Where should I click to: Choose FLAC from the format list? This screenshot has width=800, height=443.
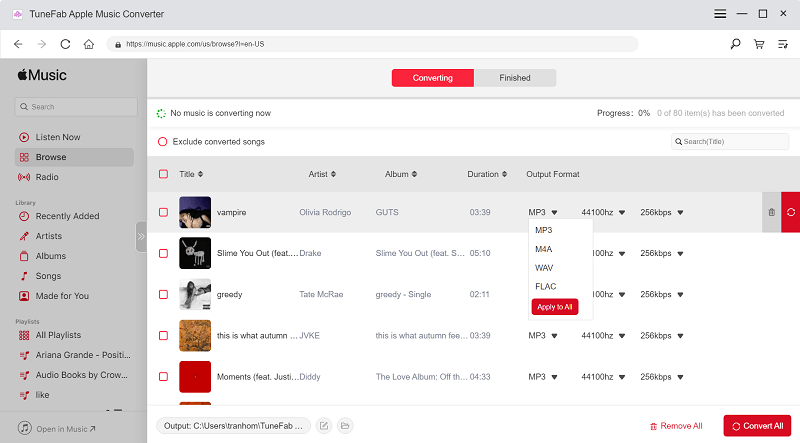click(546, 287)
